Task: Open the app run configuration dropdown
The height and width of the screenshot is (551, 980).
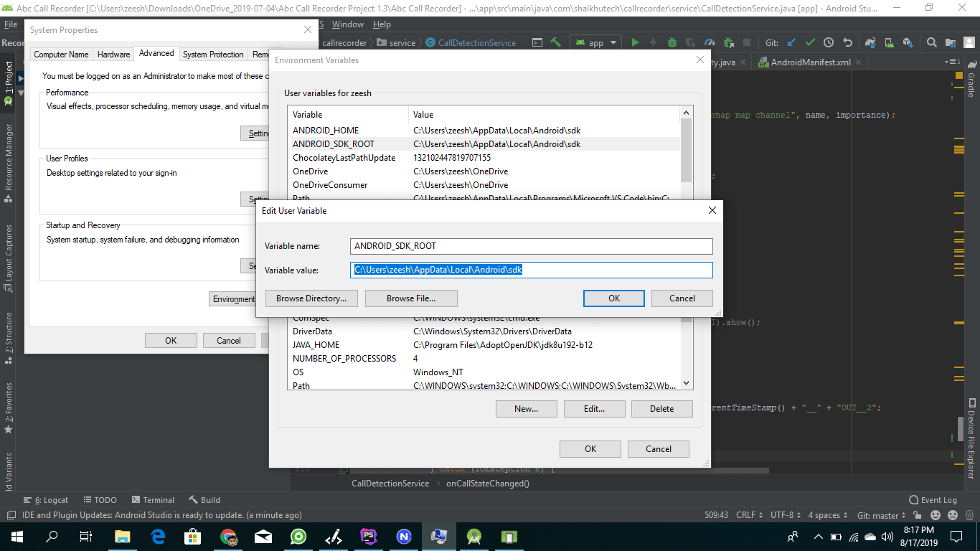Action: [595, 42]
